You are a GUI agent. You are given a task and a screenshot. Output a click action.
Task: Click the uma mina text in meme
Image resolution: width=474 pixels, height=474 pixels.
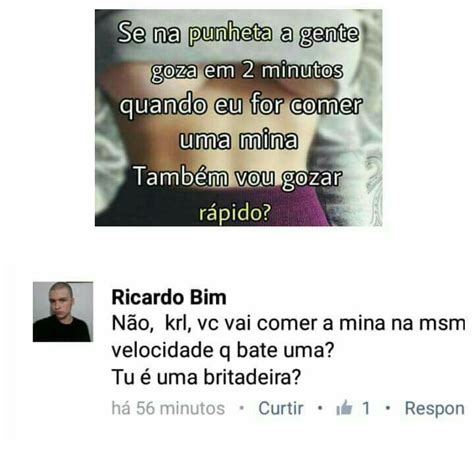click(238, 140)
